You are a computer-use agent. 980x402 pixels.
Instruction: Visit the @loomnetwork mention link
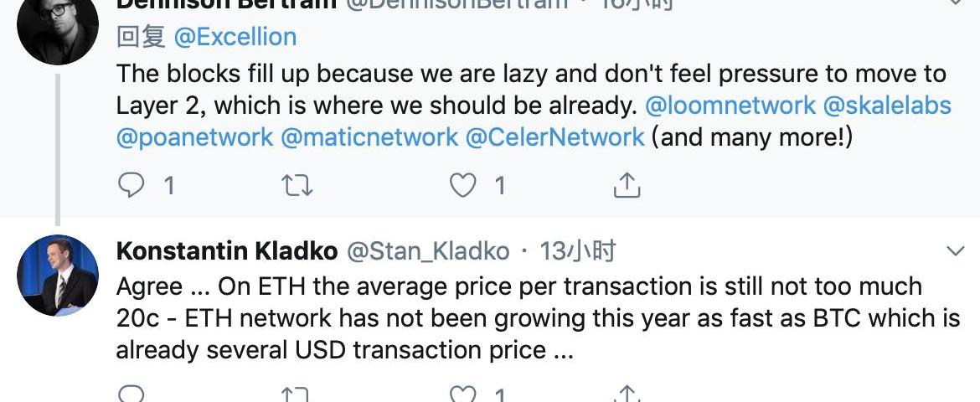tap(730, 105)
